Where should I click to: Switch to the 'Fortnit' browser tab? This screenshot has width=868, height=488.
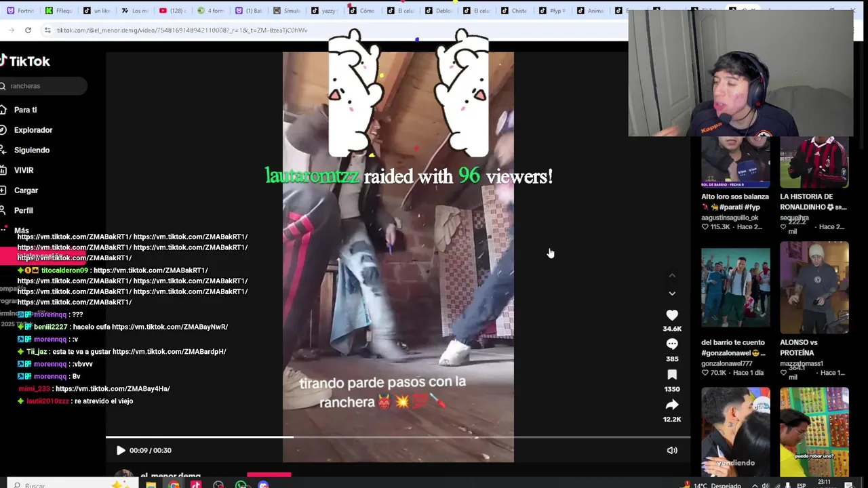pos(20,11)
